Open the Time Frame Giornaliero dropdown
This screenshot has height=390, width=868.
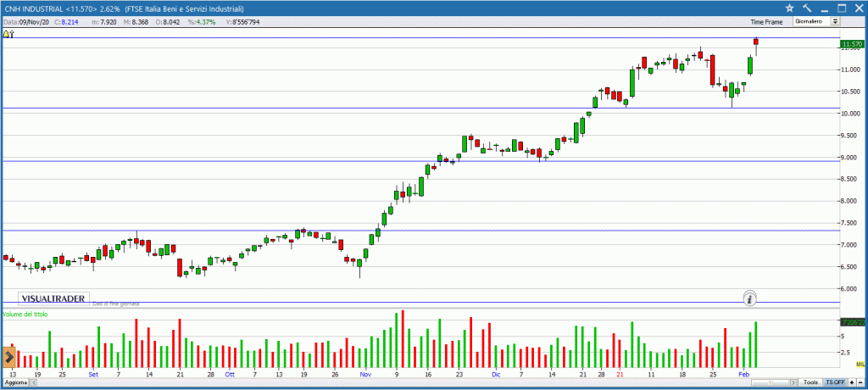pyautogui.click(x=816, y=21)
